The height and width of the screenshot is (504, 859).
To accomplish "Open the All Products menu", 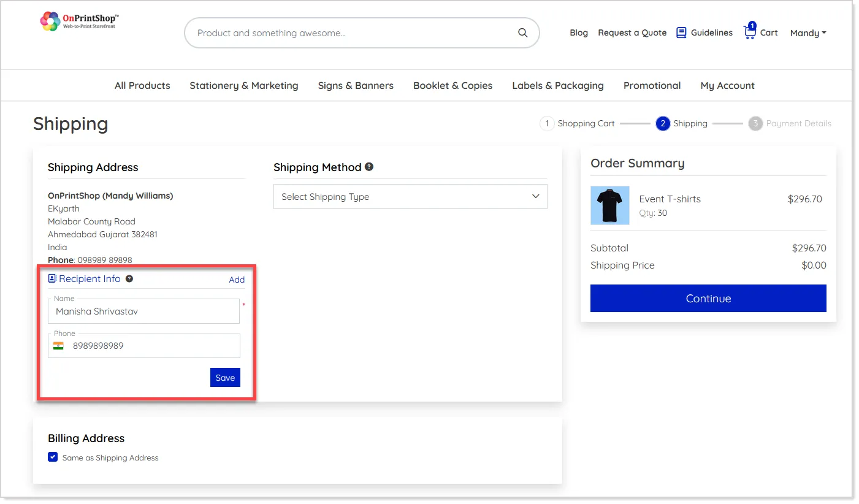I will point(142,86).
